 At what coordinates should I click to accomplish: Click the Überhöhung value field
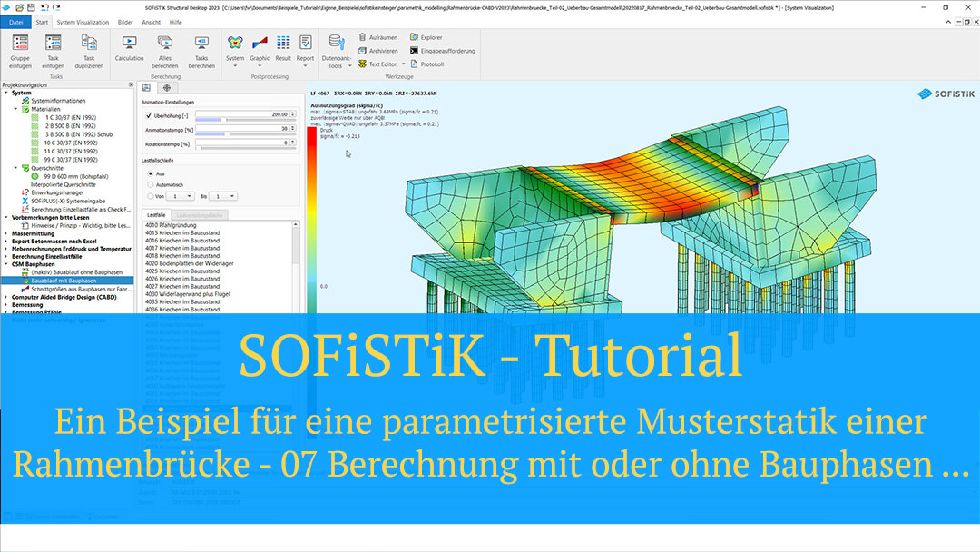coord(243,115)
